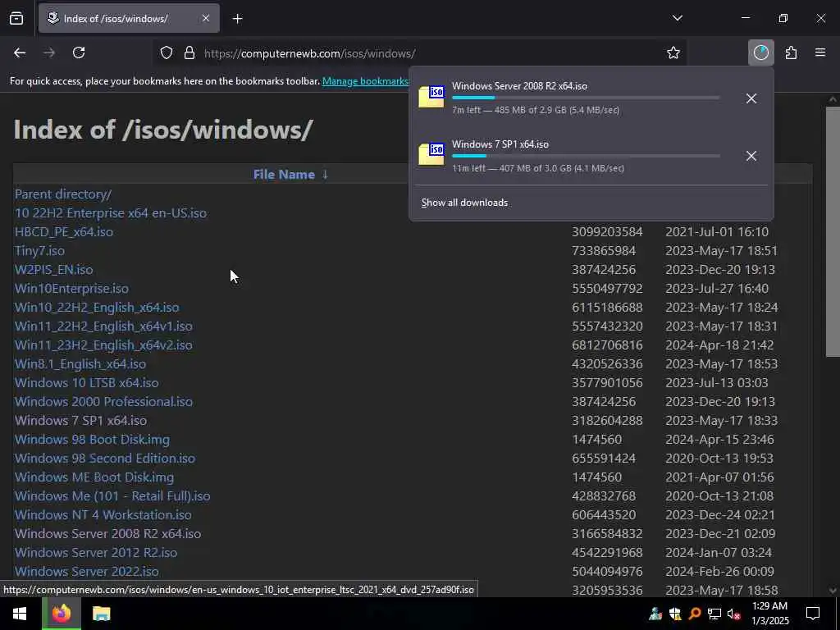
Task: Download Tiny7.iso
Action: click(x=39, y=251)
